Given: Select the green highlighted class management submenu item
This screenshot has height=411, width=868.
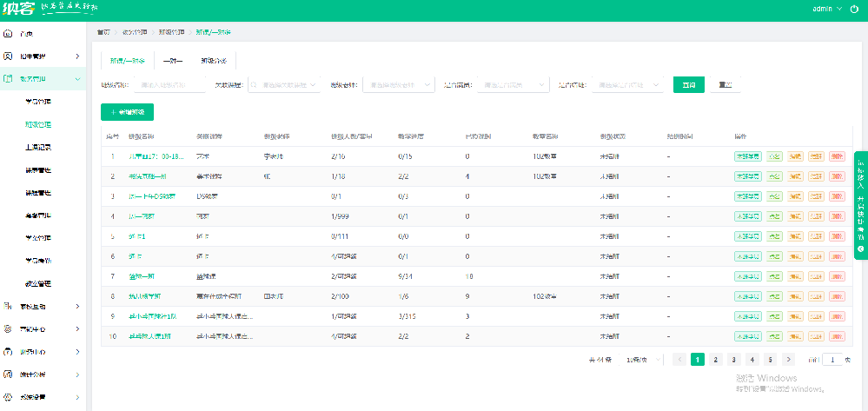Looking at the screenshot, I should coord(38,124).
